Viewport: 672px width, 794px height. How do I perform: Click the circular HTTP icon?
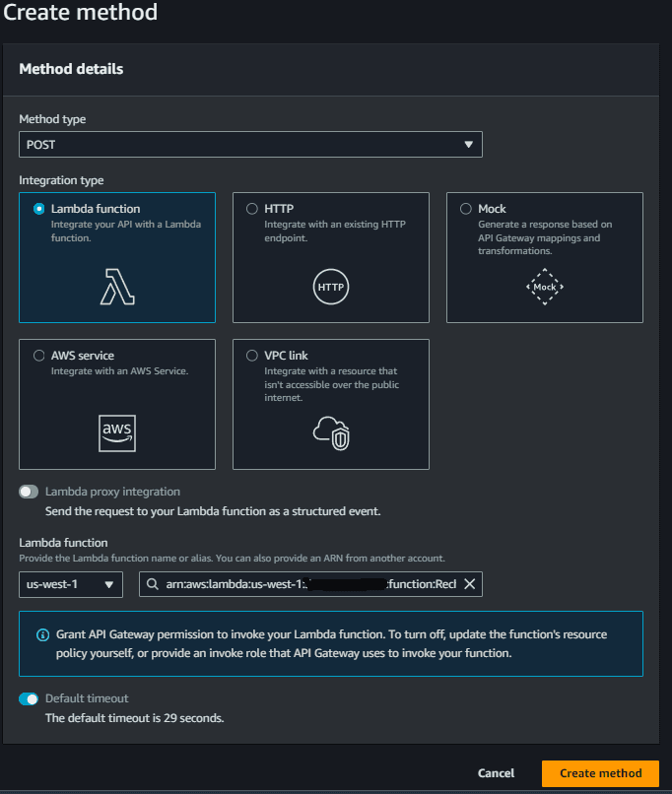point(331,287)
